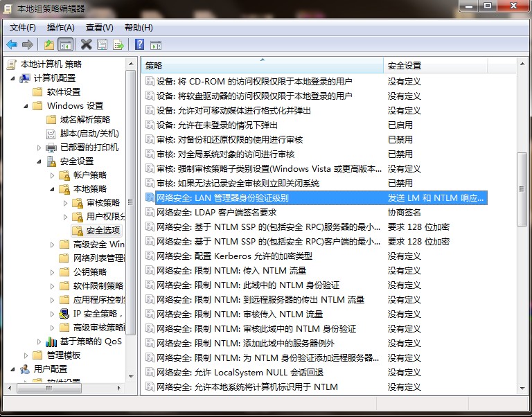Expand the 帐户策略 node

point(52,175)
